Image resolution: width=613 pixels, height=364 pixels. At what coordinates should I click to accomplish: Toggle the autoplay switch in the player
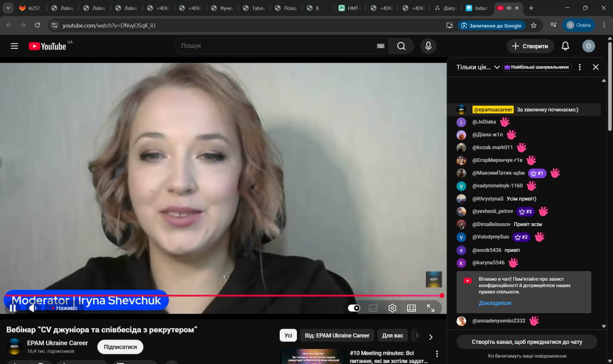(354, 308)
